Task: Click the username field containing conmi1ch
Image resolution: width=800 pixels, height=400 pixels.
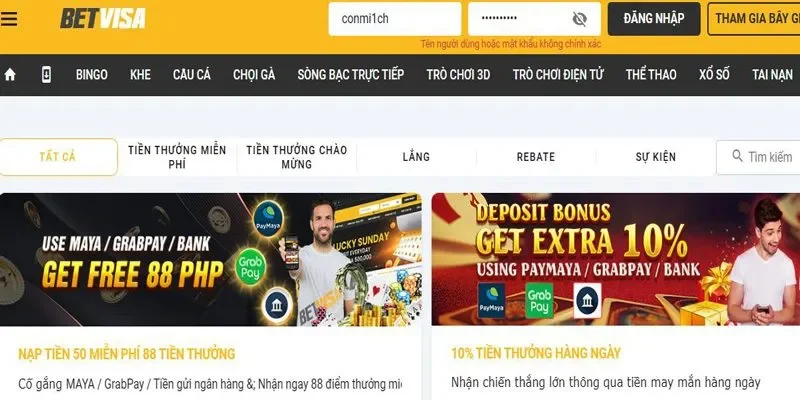Action: (395, 19)
